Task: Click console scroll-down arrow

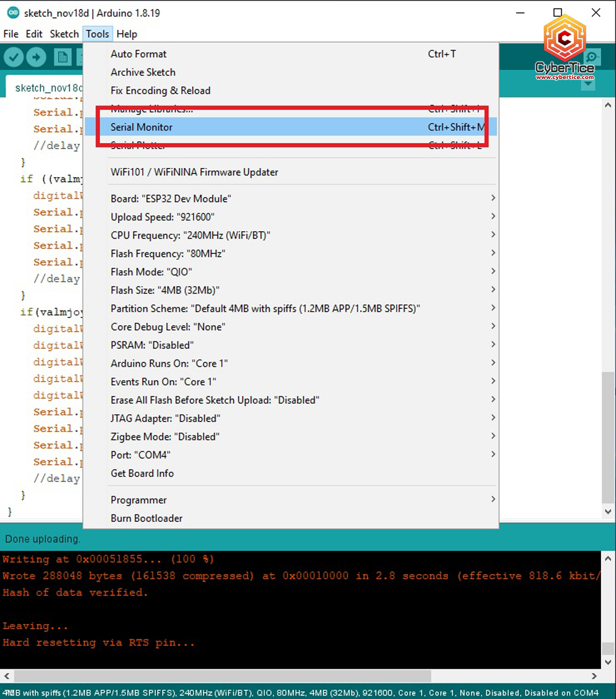Action: coord(608,662)
